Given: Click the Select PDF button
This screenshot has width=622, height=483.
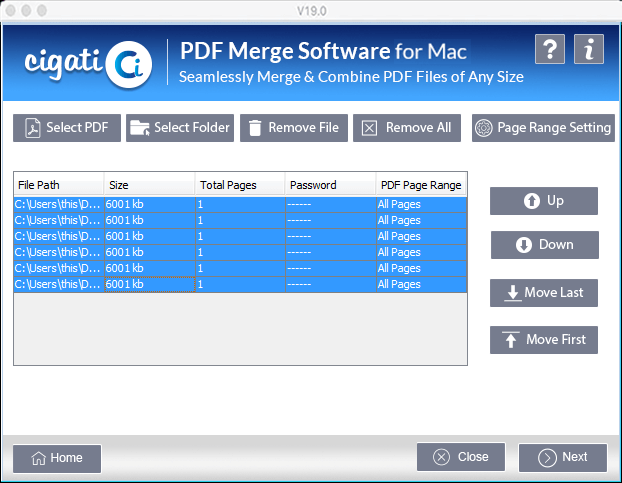Looking at the screenshot, I should tap(67, 128).
